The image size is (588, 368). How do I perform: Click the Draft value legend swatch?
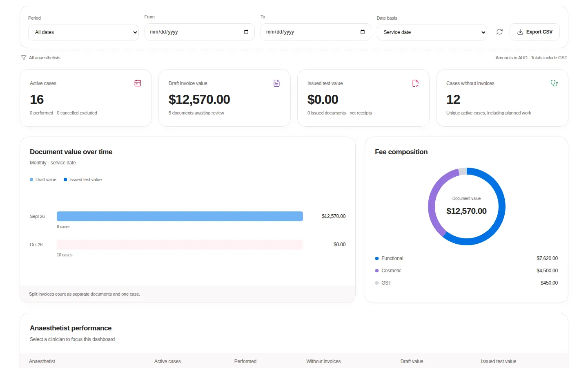31,180
